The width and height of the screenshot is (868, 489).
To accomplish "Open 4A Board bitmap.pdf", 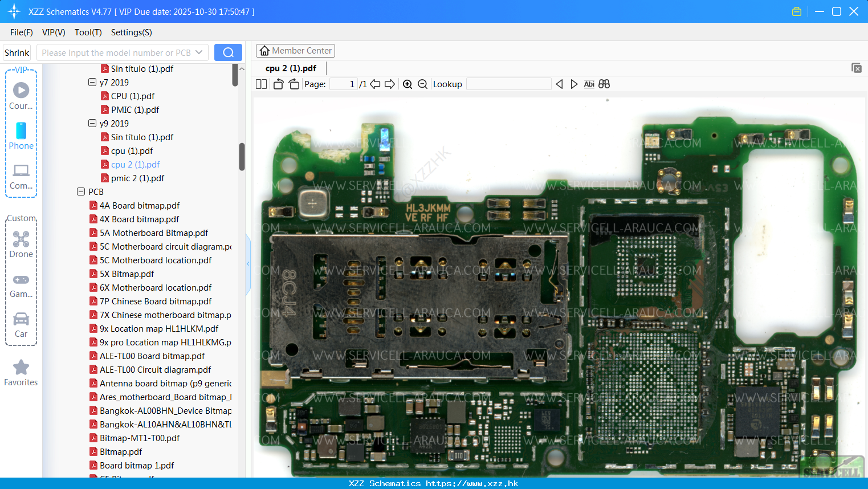I will coord(135,205).
